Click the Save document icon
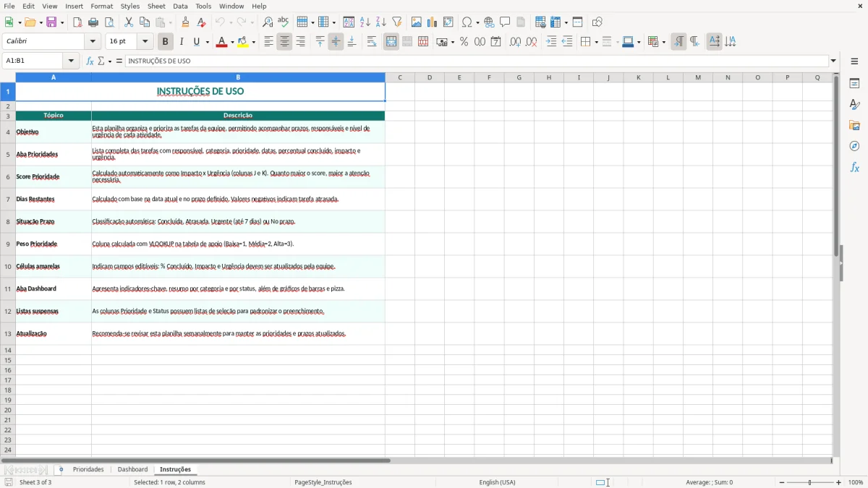Viewport: 868px width, 488px height. [x=51, y=22]
